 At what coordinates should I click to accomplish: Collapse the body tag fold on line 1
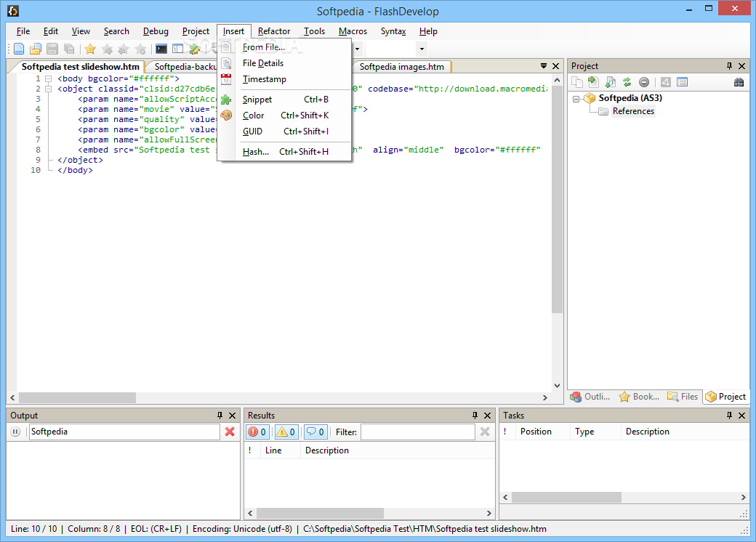coord(48,78)
